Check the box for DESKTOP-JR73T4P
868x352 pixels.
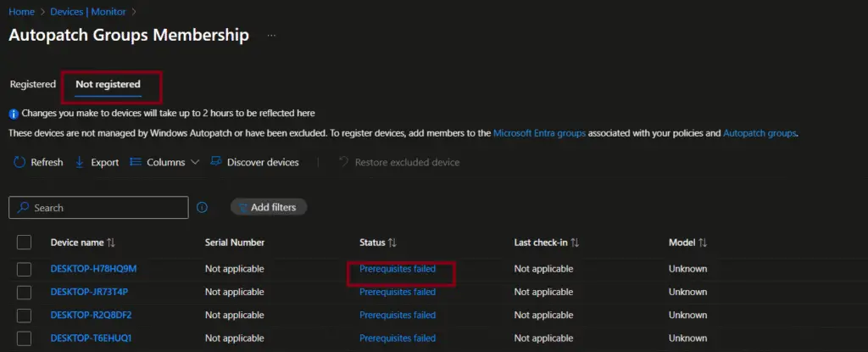24,292
